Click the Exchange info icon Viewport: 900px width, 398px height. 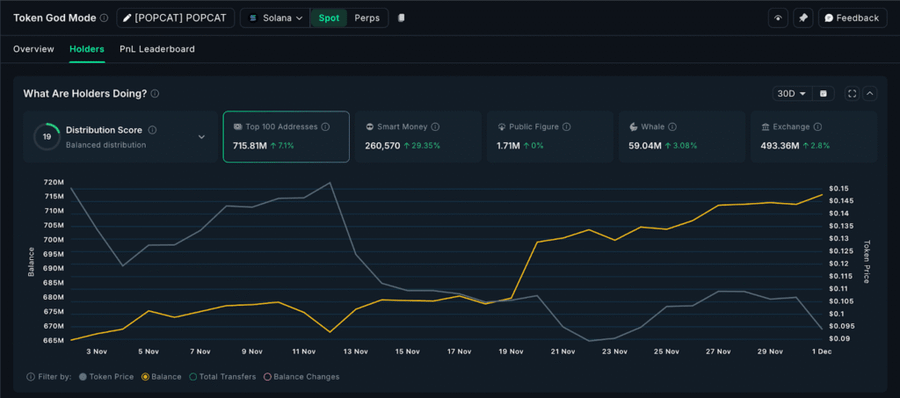[x=817, y=126]
